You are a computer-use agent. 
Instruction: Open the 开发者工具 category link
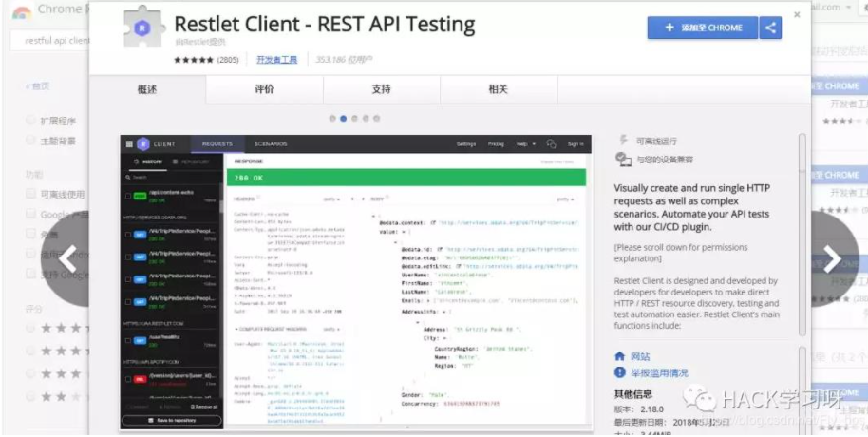pyautogui.click(x=276, y=60)
